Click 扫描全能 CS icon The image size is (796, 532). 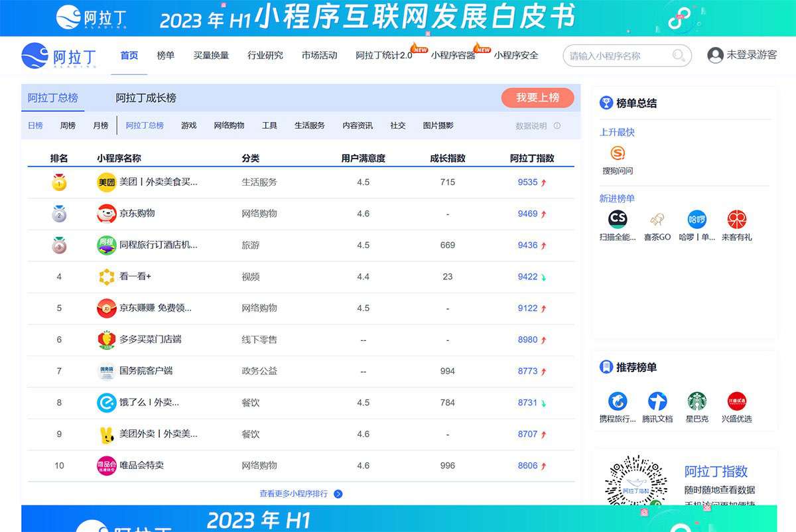click(x=618, y=220)
